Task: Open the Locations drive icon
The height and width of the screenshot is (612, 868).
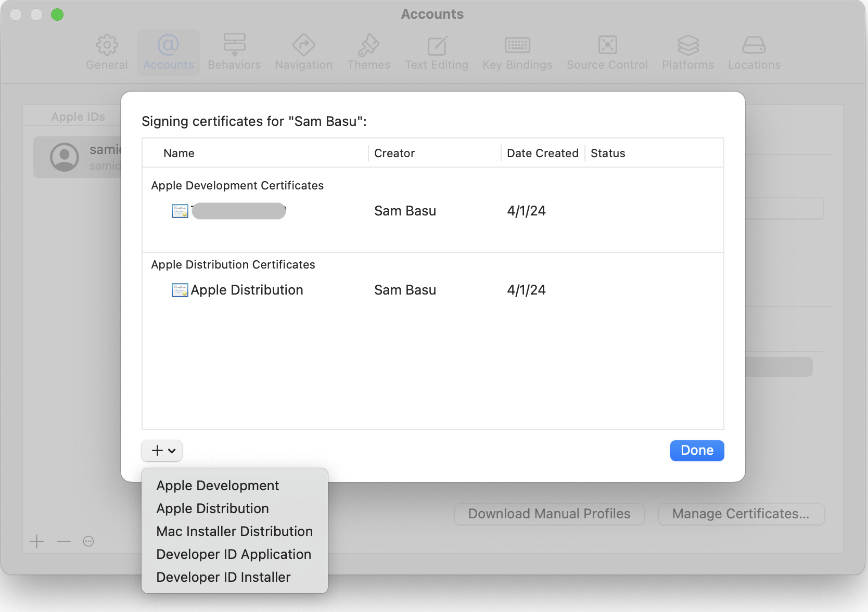Action: (x=754, y=45)
